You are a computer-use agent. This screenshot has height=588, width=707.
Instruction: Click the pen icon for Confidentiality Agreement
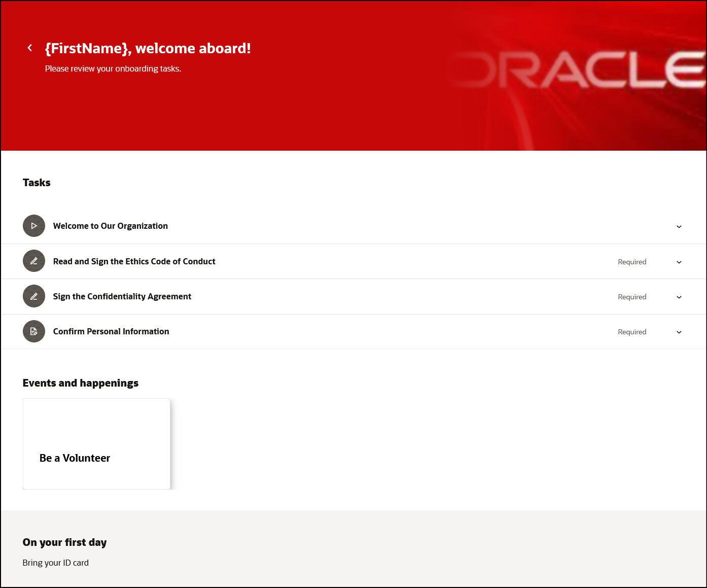pyautogui.click(x=34, y=296)
